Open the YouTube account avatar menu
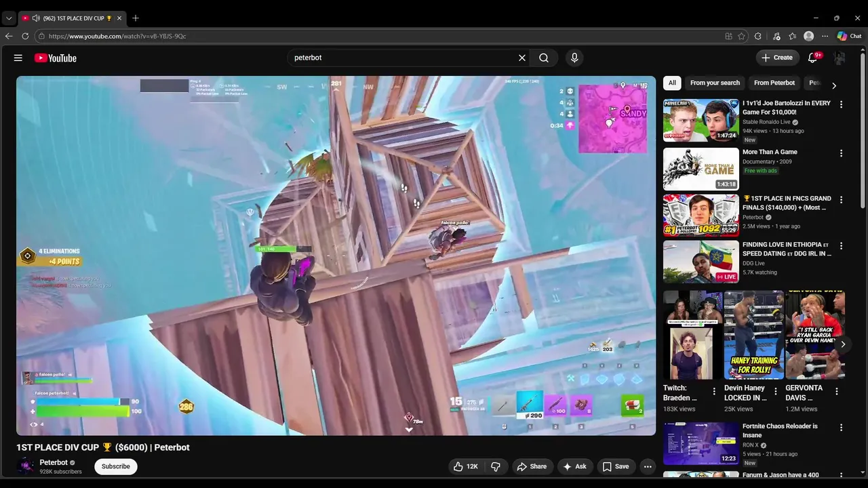This screenshot has width=868, height=488. coord(840,58)
